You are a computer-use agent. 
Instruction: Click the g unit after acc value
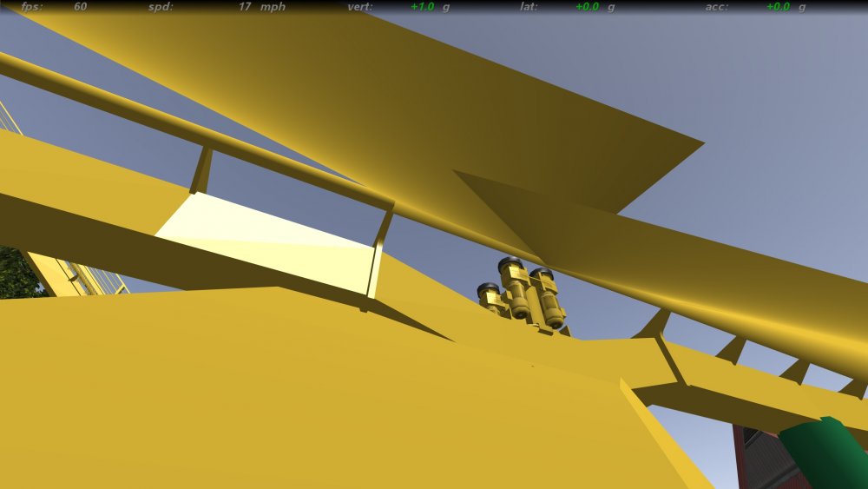(803, 7)
